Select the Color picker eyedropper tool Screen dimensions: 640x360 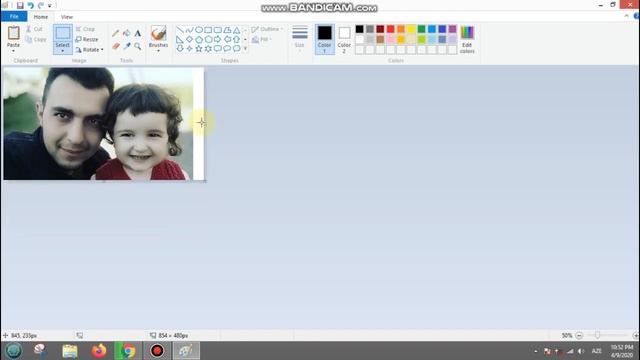point(127,46)
